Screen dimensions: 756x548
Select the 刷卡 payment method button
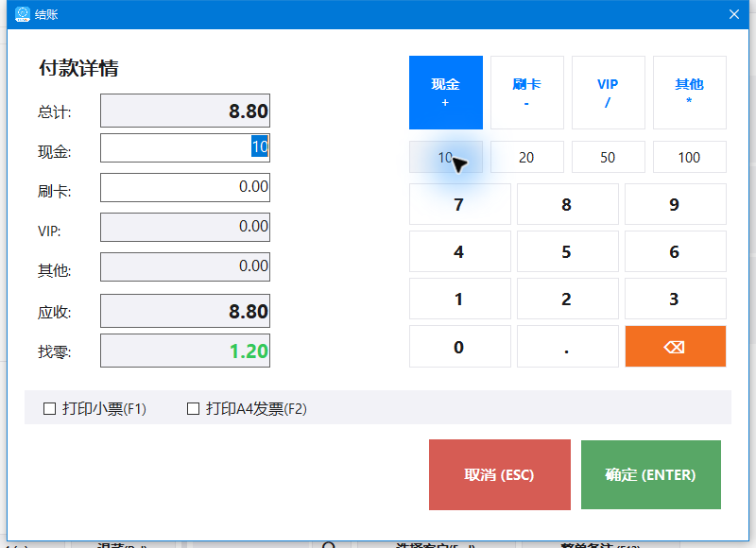527,93
